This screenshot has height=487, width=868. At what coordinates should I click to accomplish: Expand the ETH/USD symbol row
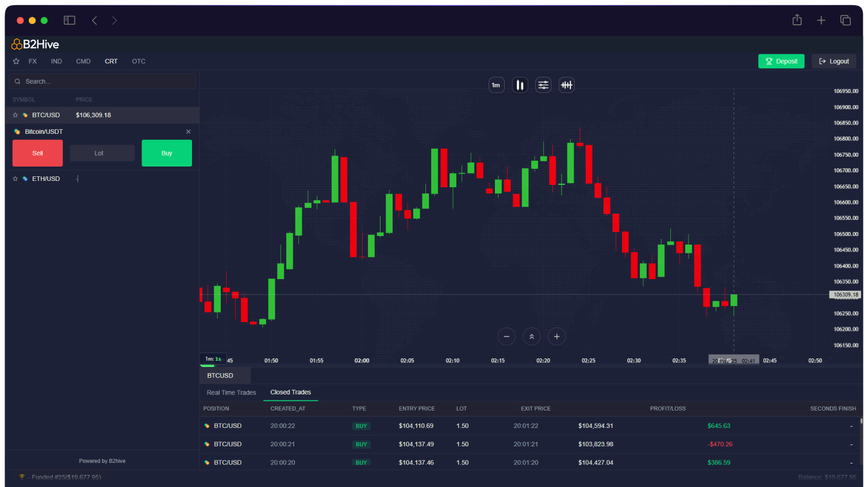[46, 179]
